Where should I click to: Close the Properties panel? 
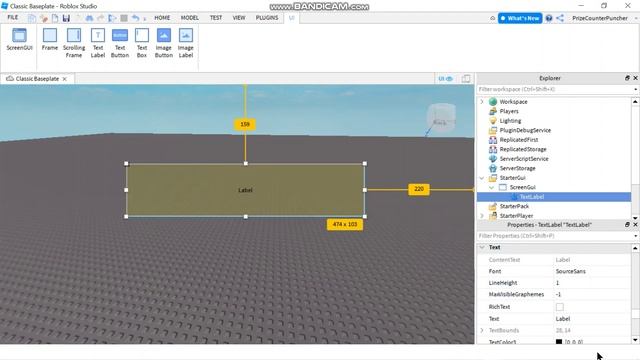[x=635, y=224]
